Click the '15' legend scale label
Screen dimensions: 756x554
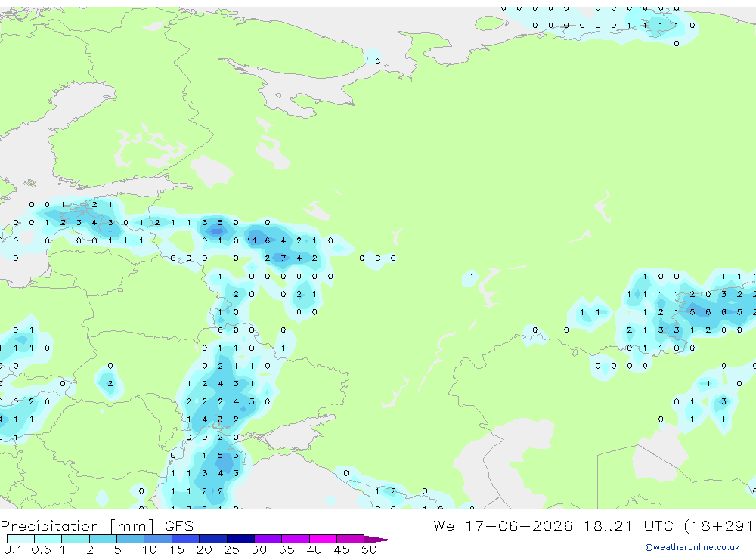click(x=177, y=549)
